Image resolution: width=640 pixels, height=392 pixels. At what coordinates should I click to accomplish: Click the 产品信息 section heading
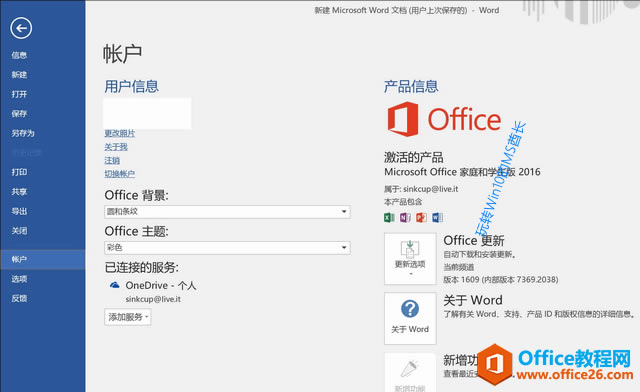coord(411,87)
